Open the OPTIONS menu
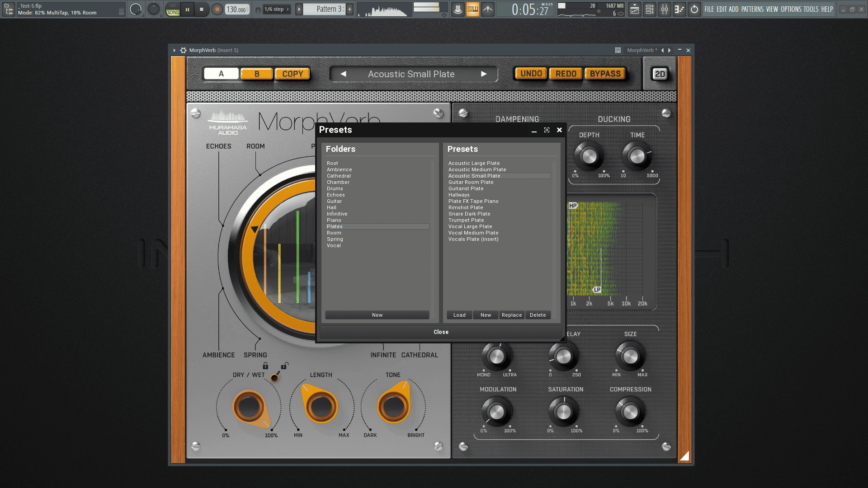This screenshot has height=488, width=868. [791, 9]
